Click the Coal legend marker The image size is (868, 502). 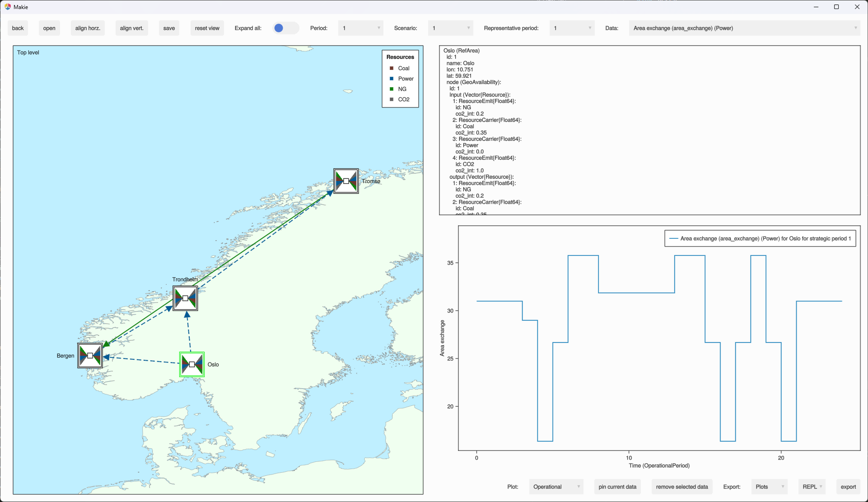pyautogui.click(x=392, y=68)
